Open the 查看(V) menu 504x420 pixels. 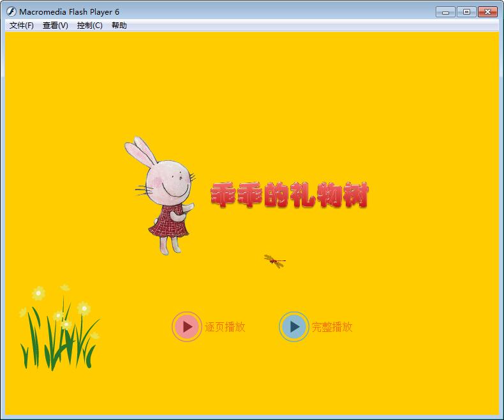coord(56,26)
